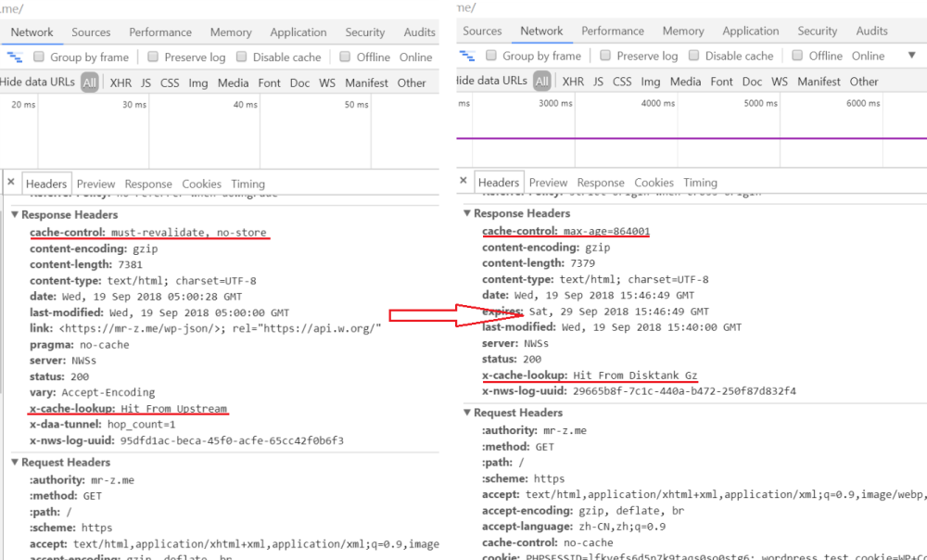
Task: Filter by XHR in right panel
Action: (573, 82)
